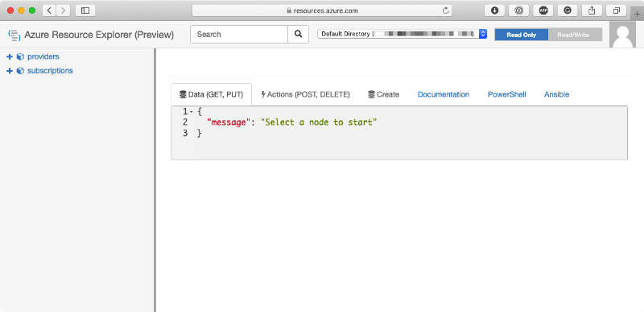Open the Actions (POST, DELETE) tab
The width and height of the screenshot is (644, 312).
click(305, 94)
